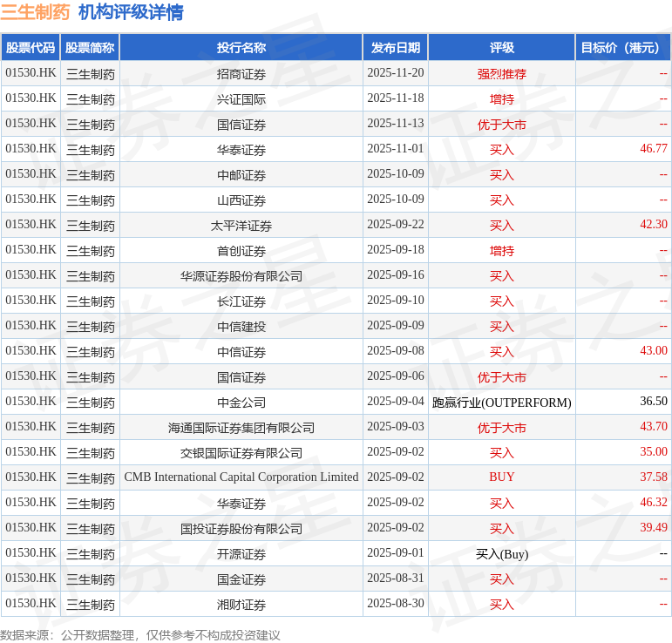Click the 太平洋证券 cell
The height and width of the screenshot is (643, 672).
tap(241, 226)
